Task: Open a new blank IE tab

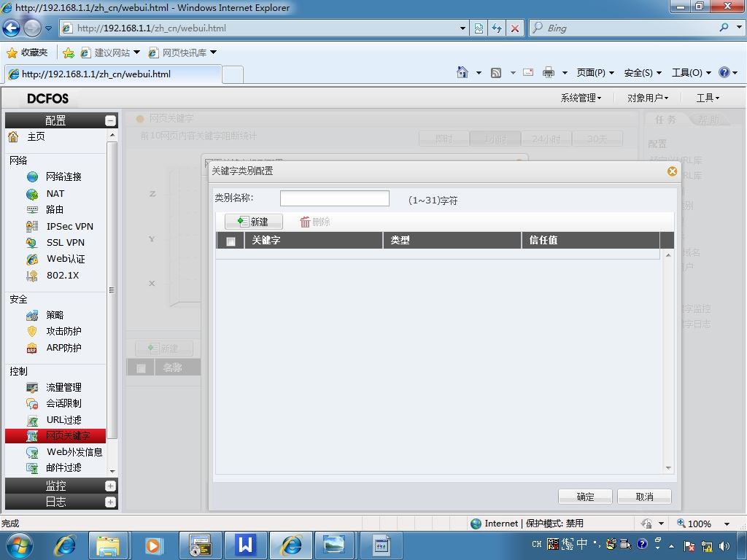Action: [233, 75]
